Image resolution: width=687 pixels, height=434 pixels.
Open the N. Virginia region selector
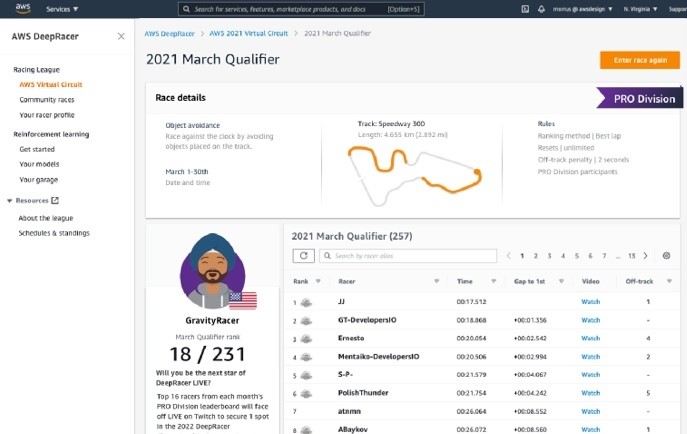click(x=640, y=9)
